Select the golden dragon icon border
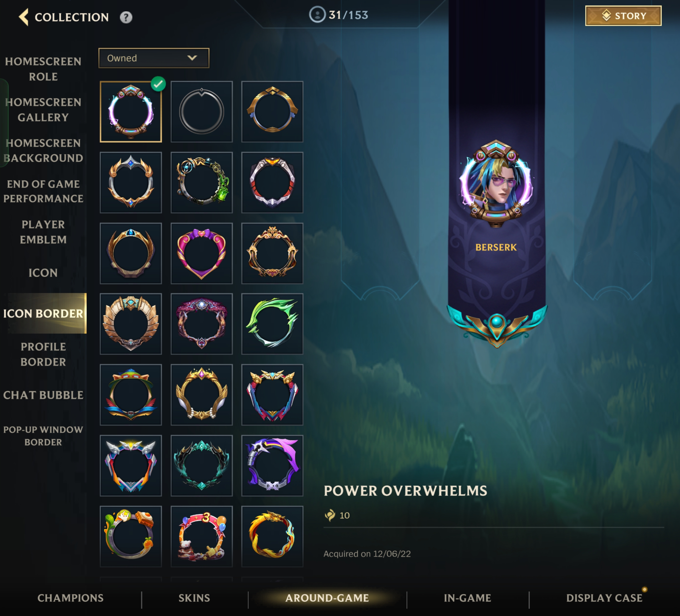Screen dimensions: 680x616 pyautogui.click(x=272, y=536)
